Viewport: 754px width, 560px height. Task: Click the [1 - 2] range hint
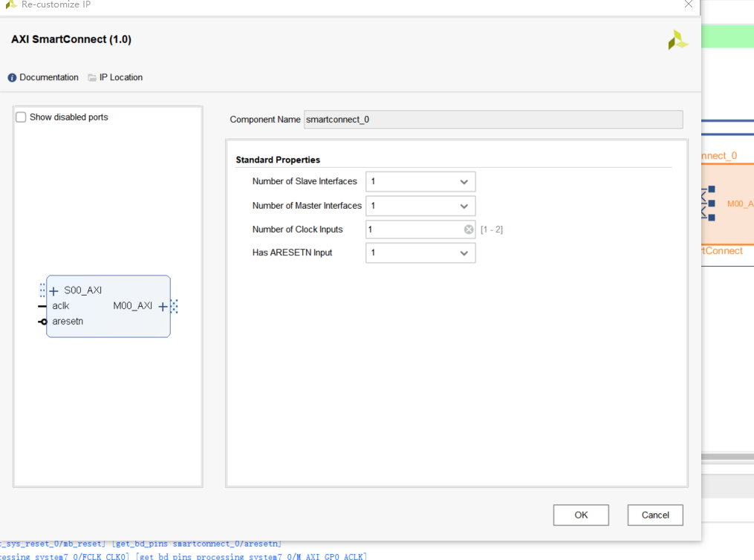[x=492, y=229]
